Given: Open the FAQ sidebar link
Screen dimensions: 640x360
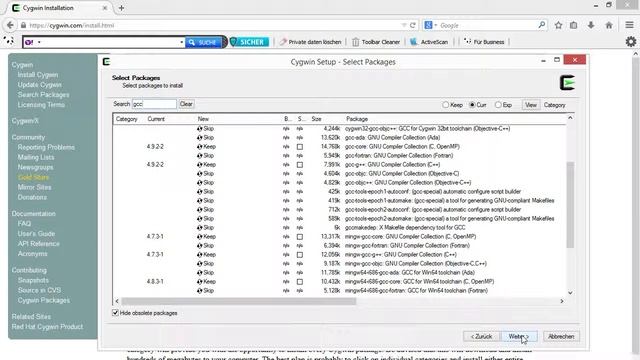Looking at the screenshot, I should [x=24, y=223].
